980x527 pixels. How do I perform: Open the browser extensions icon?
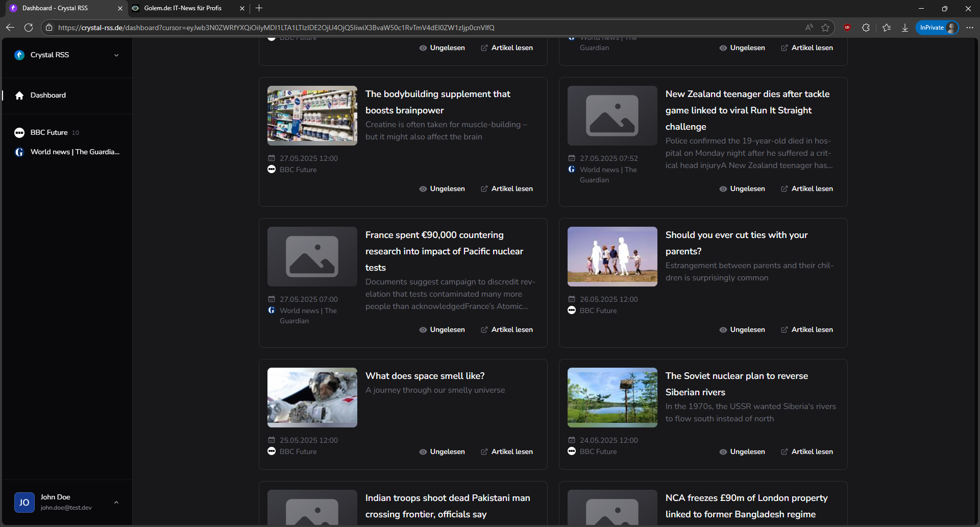coord(866,28)
